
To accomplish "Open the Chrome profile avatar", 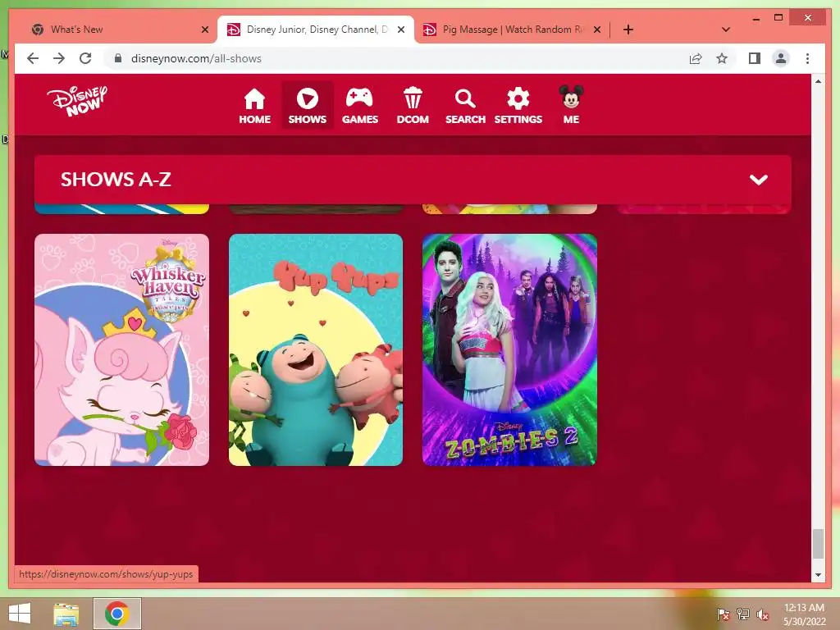I will [x=781, y=58].
